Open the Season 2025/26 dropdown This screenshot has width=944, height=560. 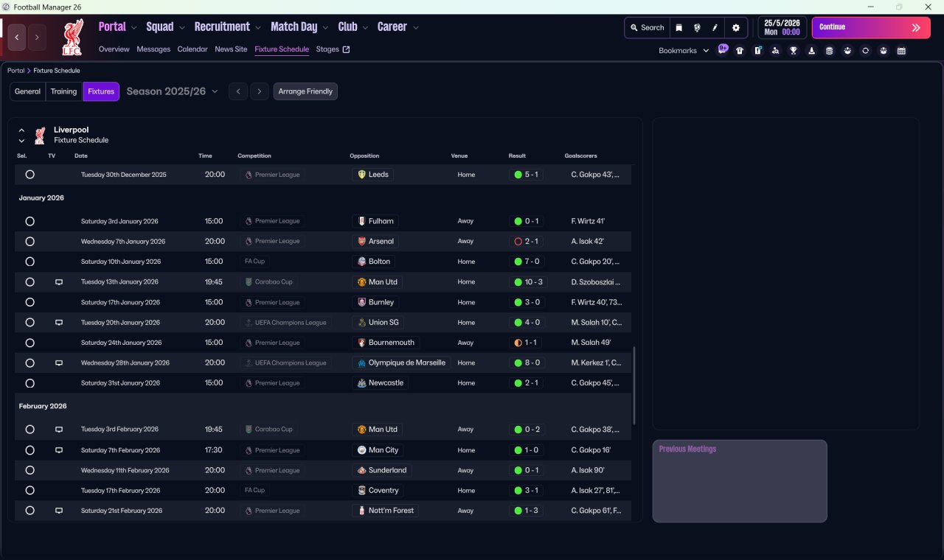click(x=173, y=91)
